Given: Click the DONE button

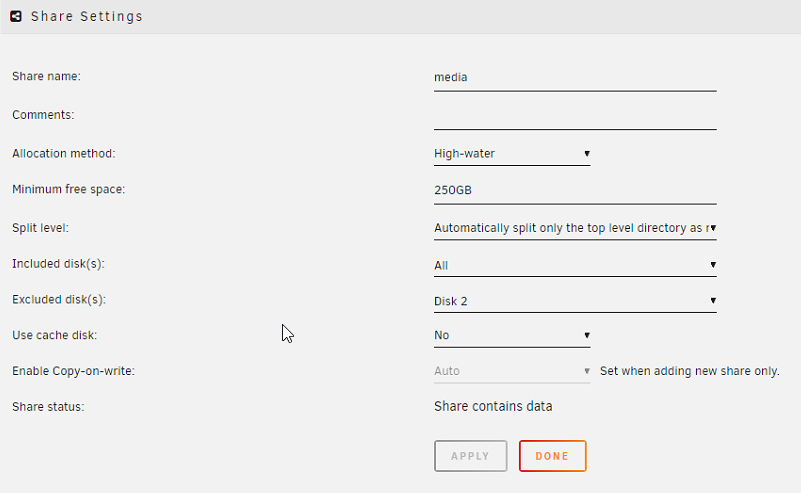Looking at the screenshot, I should 552,456.
